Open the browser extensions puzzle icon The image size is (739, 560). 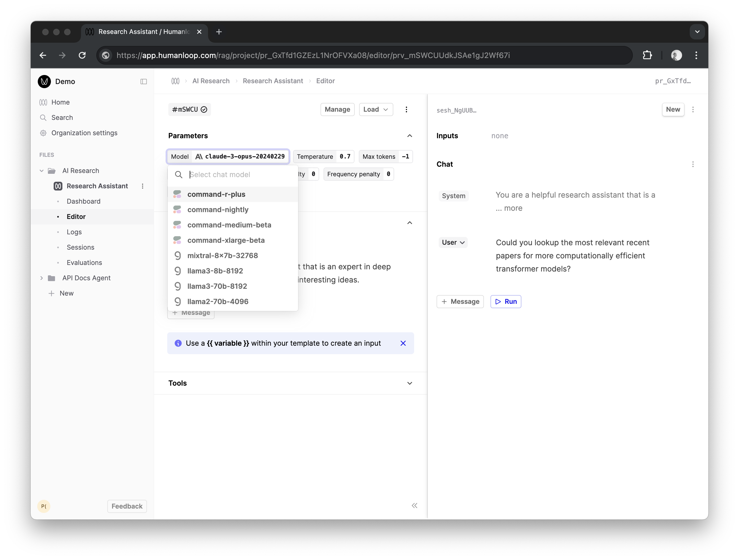tap(647, 55)
